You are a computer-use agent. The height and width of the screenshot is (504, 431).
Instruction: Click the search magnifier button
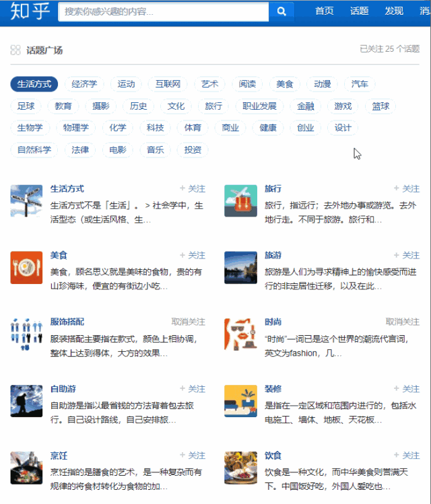coord(281,11)
